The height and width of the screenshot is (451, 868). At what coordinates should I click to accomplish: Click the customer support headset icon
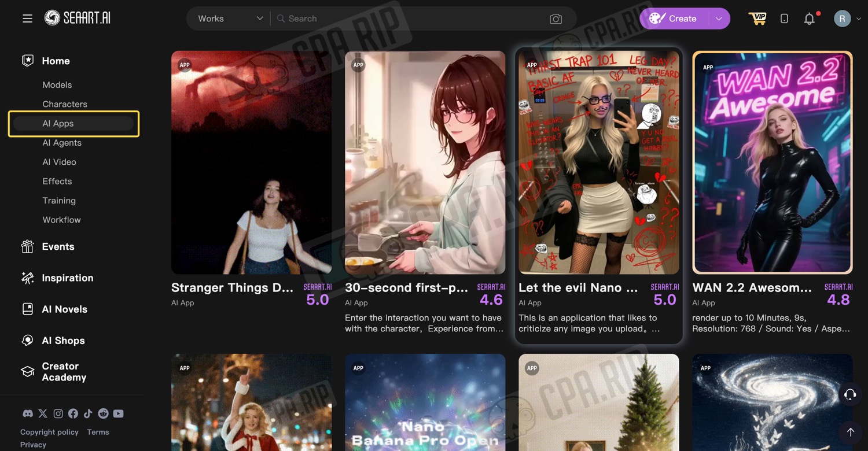pos(849,394)
